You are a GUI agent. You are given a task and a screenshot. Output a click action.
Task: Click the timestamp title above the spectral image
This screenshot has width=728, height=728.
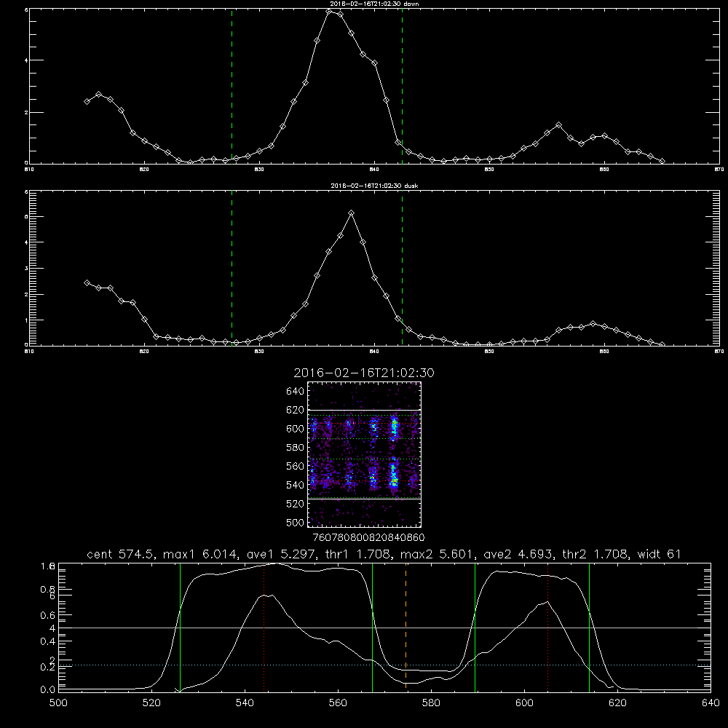pos(364,373)
